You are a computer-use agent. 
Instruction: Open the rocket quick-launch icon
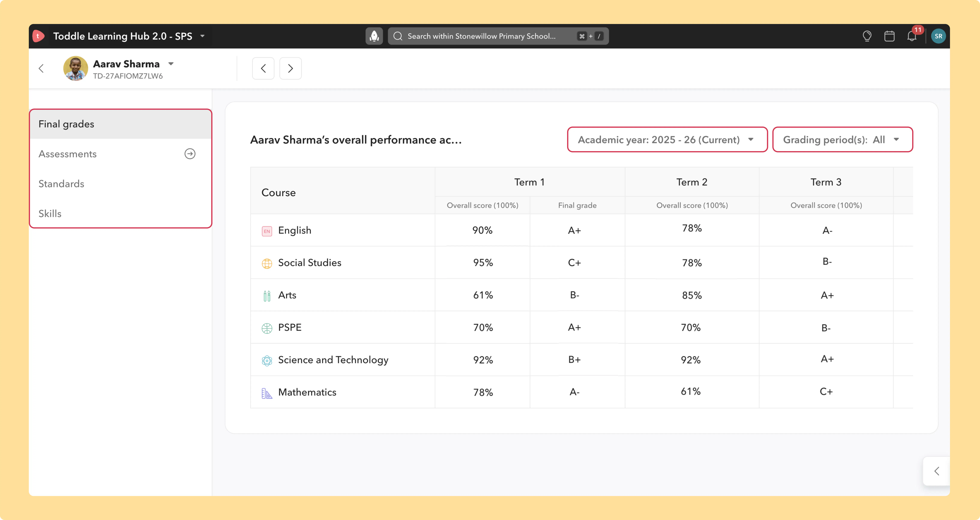coord(374,36)
